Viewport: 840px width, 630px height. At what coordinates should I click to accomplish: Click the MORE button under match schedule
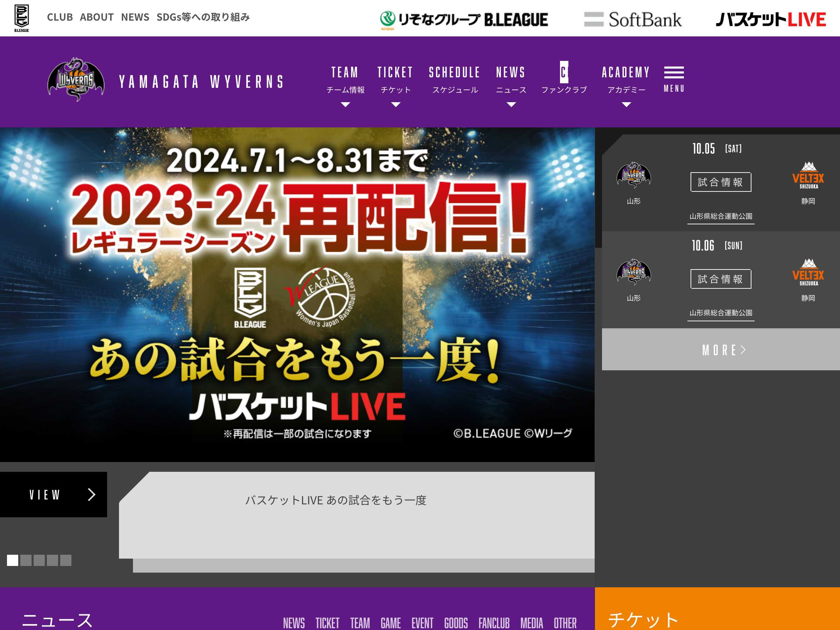click(721, 349)
